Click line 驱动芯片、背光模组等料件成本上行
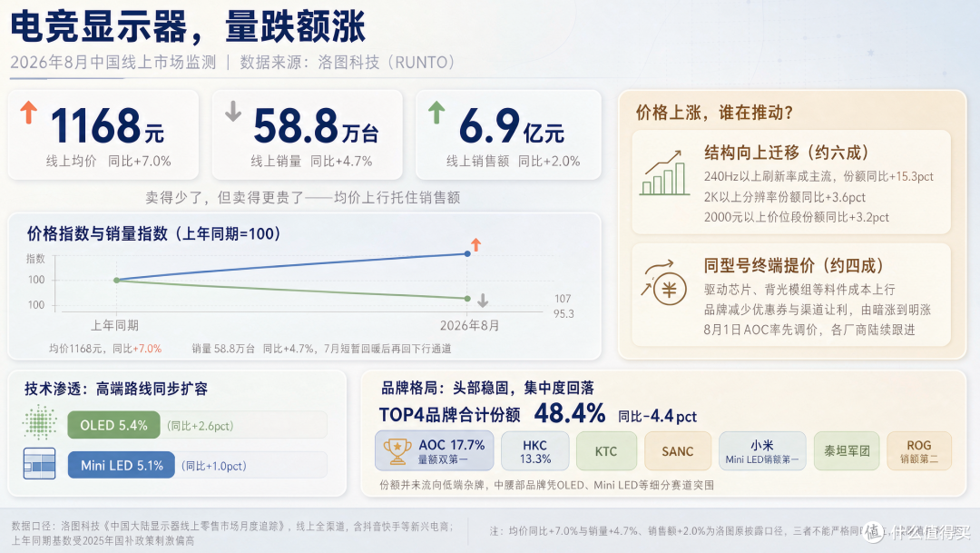The height and width of the screenshot is (553, 980). (x=799, y=290)
